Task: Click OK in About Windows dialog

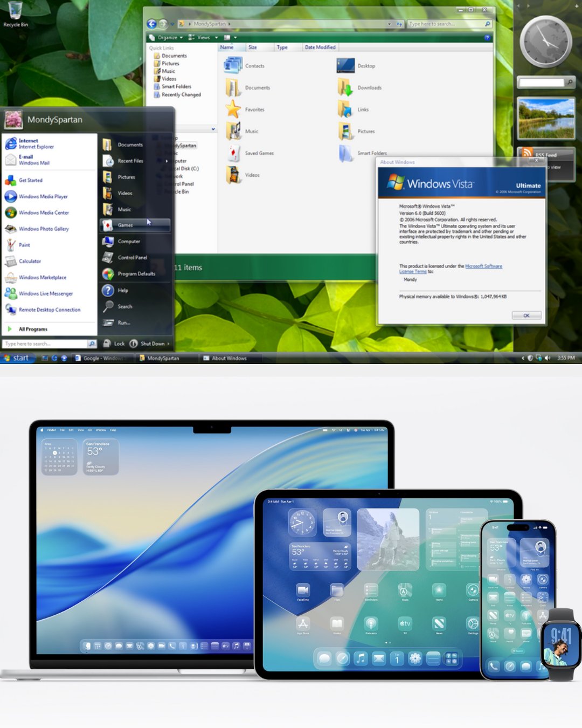Action: [526, 315]
